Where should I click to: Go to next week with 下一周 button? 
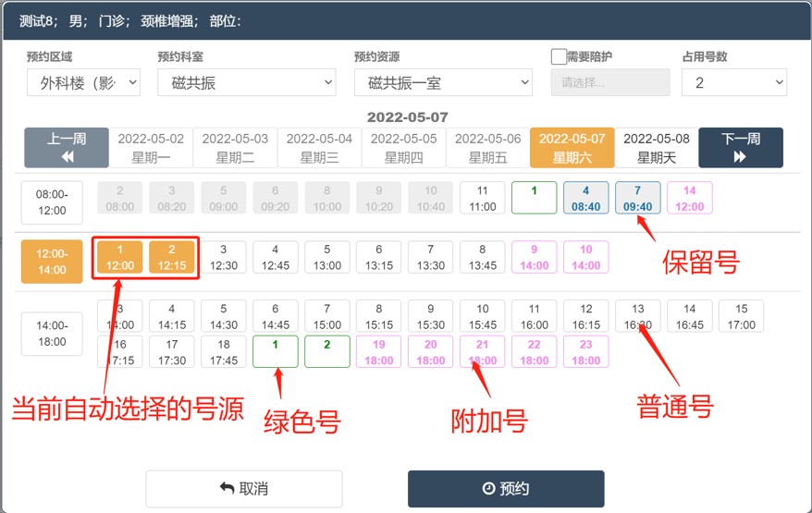(740, 148)
